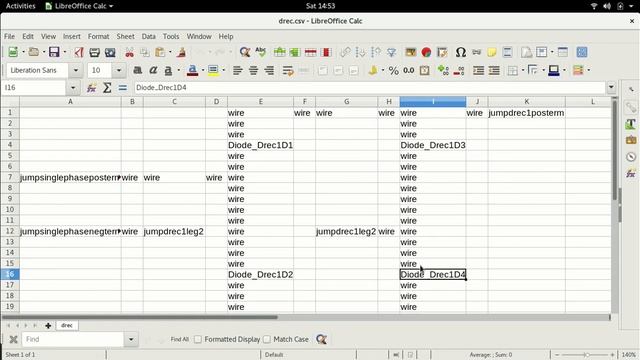Align cell text right
The width and height of the screenshot is (640, 360).
click(x=269, y=70)
